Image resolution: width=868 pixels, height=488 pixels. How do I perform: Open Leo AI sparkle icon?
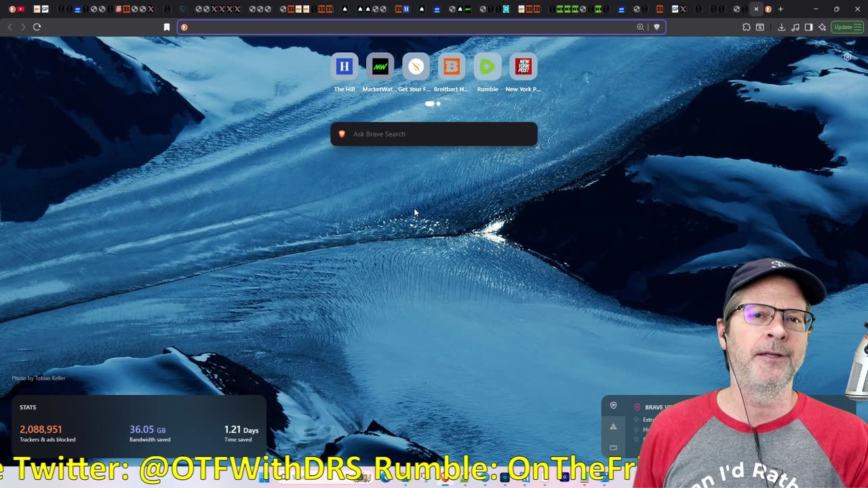[822, 27]
